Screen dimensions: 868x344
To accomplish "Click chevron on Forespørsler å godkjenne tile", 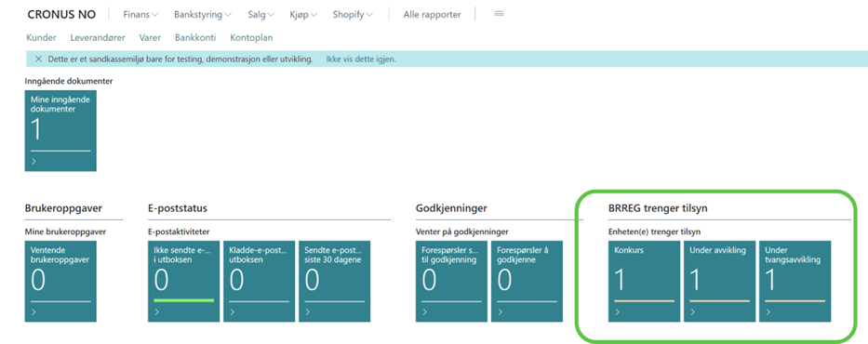I will point(500,311).
